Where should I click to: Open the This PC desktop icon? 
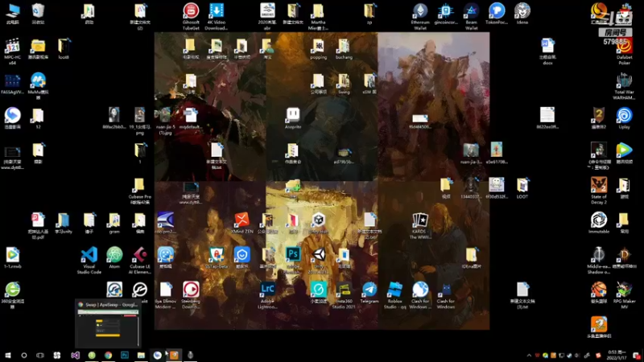click(12, 14)
